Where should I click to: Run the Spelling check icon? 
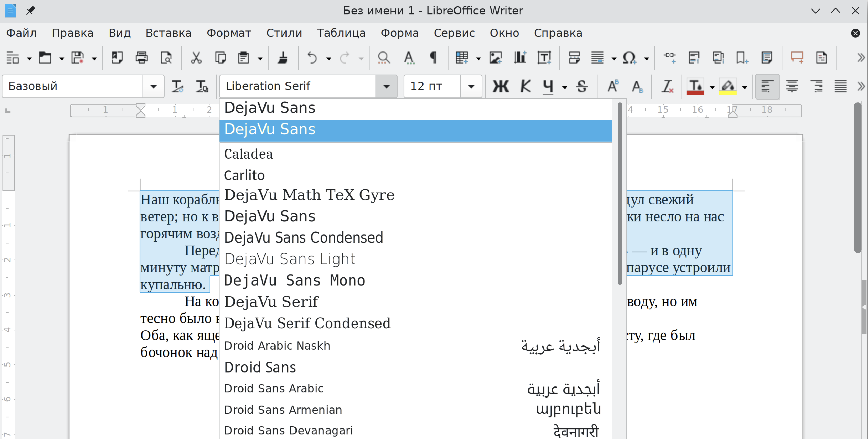[409, 58]
